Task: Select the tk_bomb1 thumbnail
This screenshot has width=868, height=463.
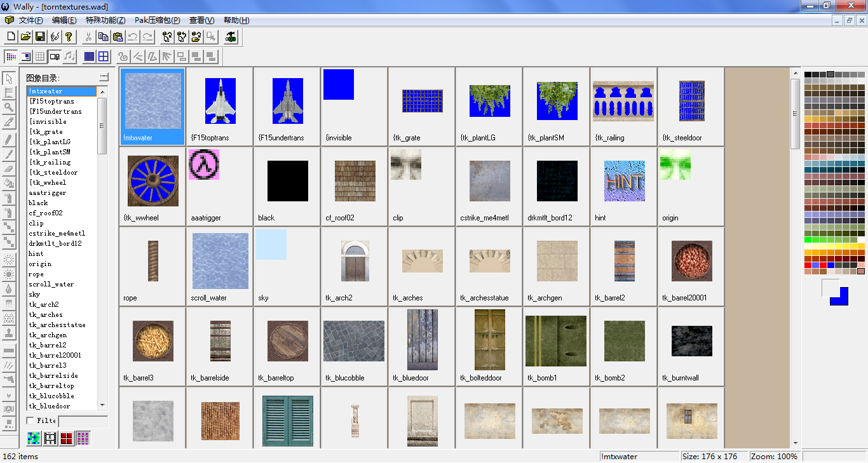Action: click(557, 346)
